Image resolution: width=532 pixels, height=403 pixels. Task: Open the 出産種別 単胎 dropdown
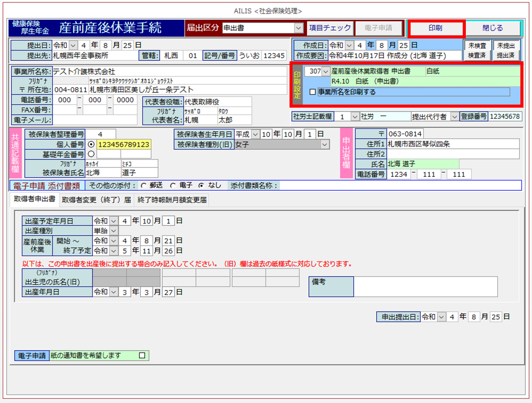click(x=114, y=231)
